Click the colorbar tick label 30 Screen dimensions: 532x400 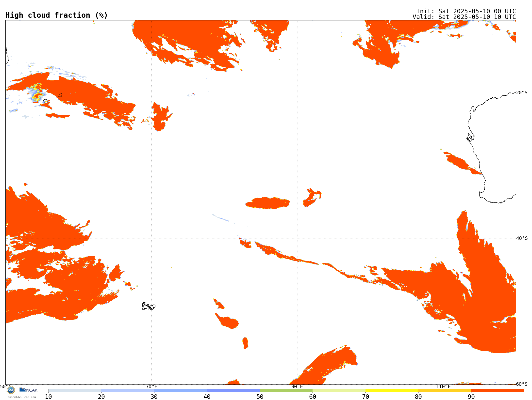click(x=154, y=397)
